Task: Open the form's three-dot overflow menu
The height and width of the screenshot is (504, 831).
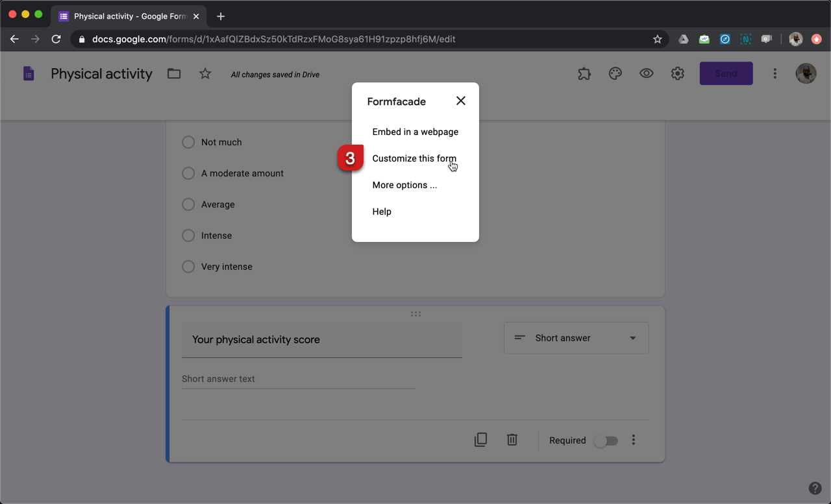Action: (775, 73)
